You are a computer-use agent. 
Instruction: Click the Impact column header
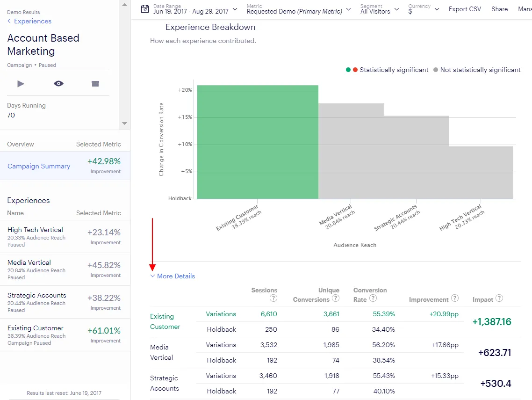tap(483, 299)
